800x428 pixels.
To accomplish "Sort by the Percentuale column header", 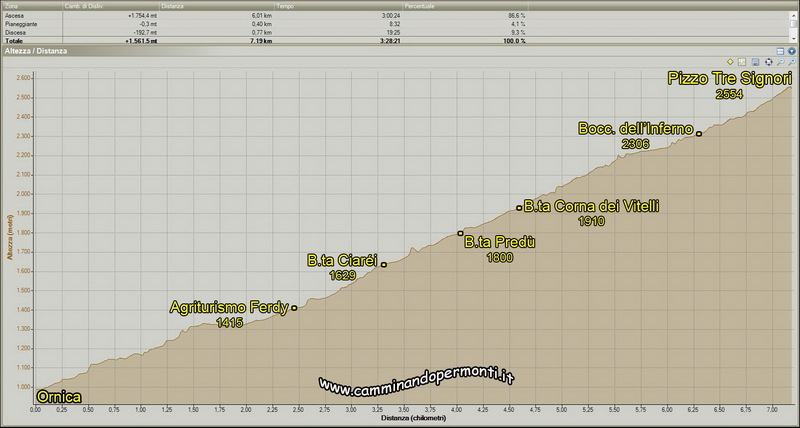I will coord(465,7).
